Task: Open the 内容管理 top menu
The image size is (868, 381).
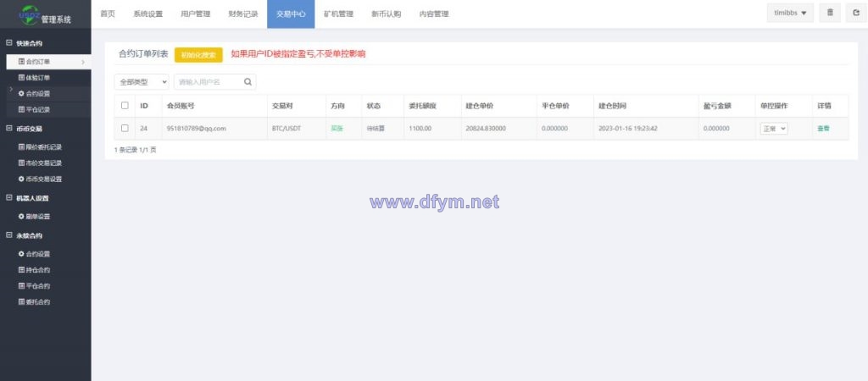Action: click(x=433, y=14)
